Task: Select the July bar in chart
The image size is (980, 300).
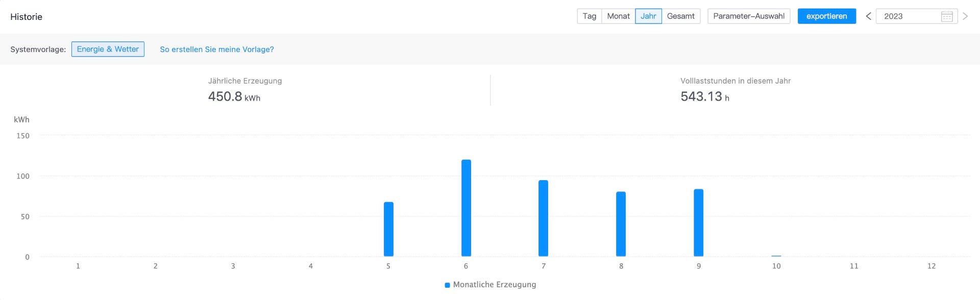Action: click(544, 218)
